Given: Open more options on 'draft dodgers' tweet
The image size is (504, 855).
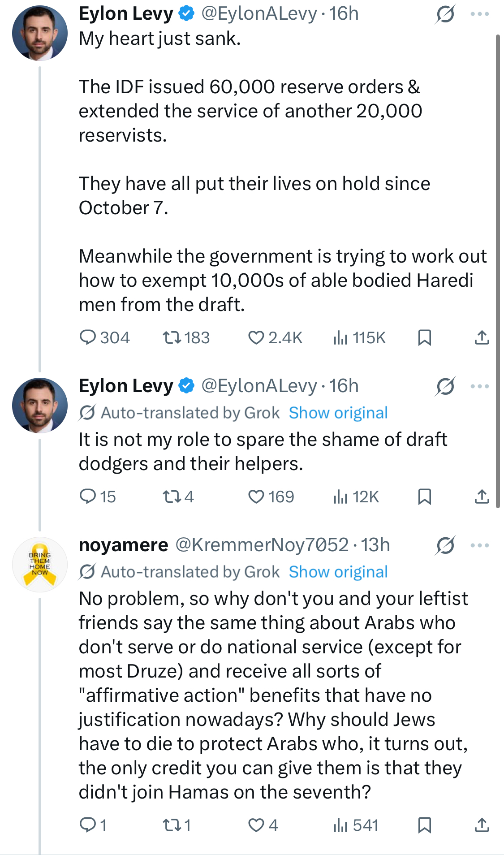Looking at the screenshot, I should [x=480, y=386].
